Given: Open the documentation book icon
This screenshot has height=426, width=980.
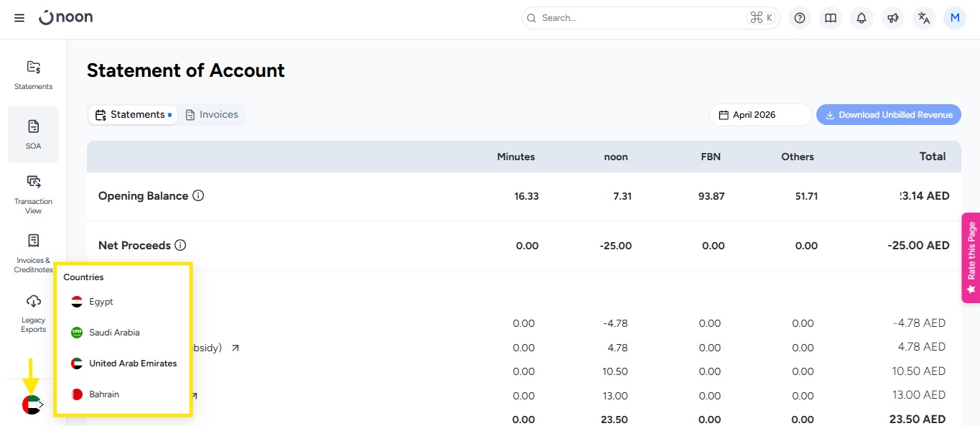Looking at the screenshot, I should click(x=831, y=18).
